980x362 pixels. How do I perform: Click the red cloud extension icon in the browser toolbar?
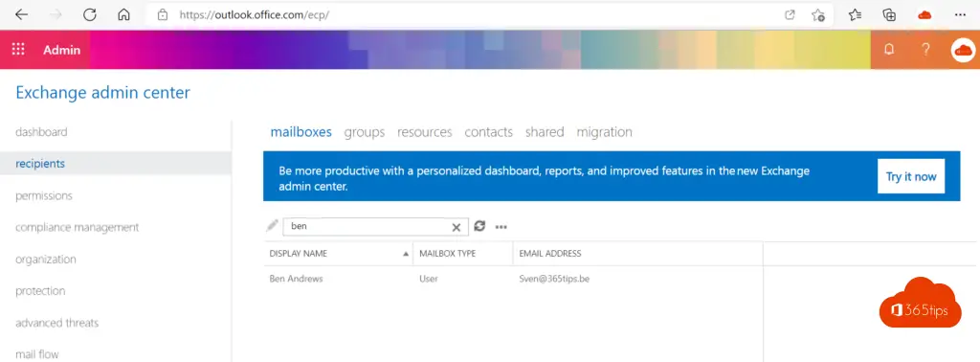point(925,15)
